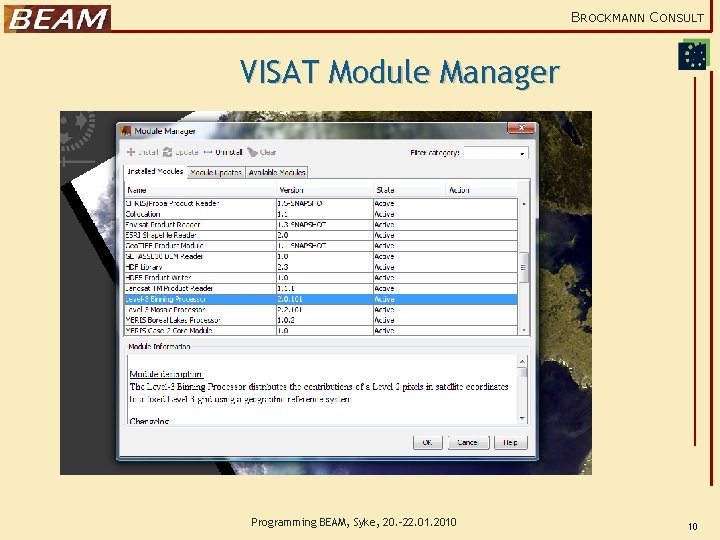Click the OK button
The height and width of the screenshot is (540, 720).
[x=428, y=443]
